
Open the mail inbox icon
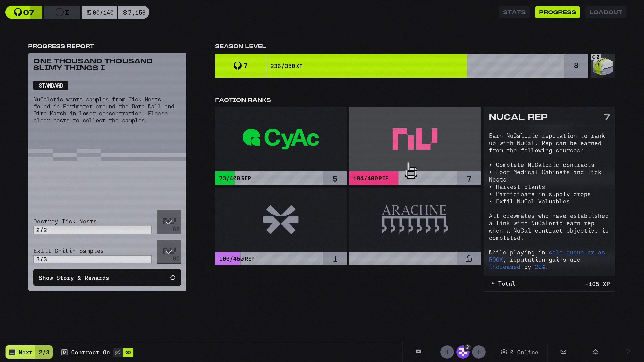(x=563, y=352)
